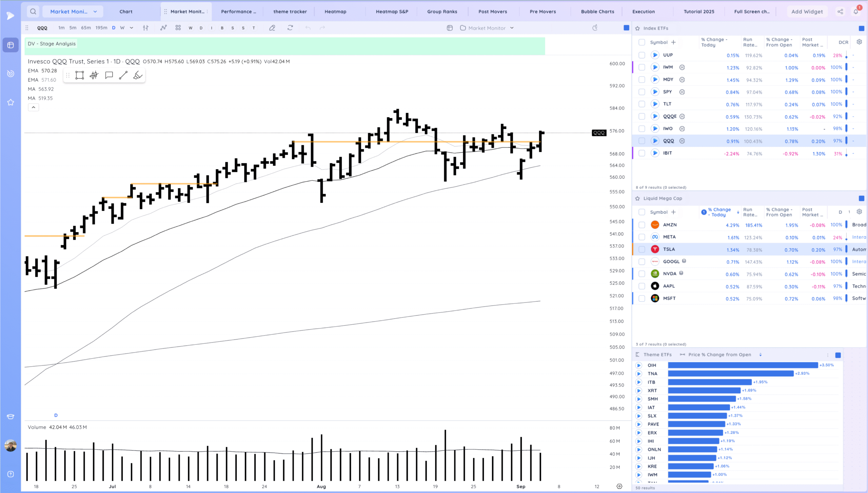Select the 195m timeframe
The image size is (868, 493).
[101, 28]
